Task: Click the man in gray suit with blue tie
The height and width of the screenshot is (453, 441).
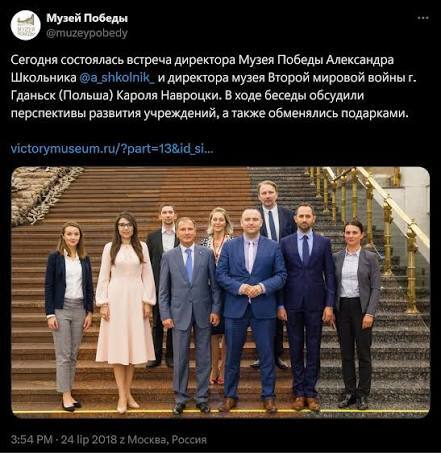Action: [188, 315]
